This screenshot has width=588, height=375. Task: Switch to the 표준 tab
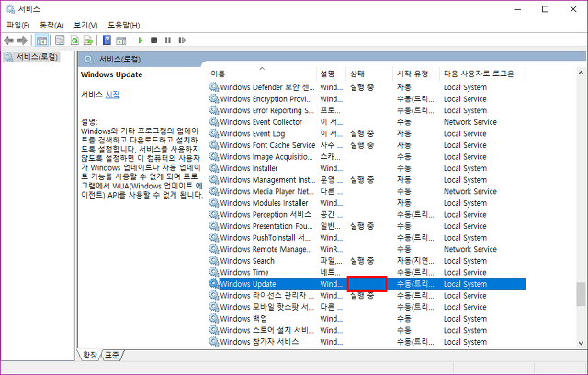coord(112,355)
